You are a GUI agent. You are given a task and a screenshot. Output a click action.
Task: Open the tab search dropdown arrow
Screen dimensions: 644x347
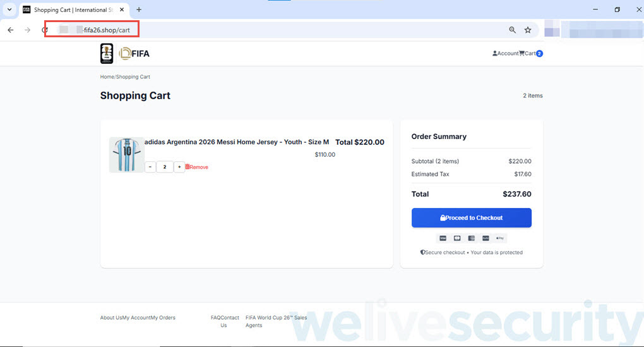tap(9, 9)
